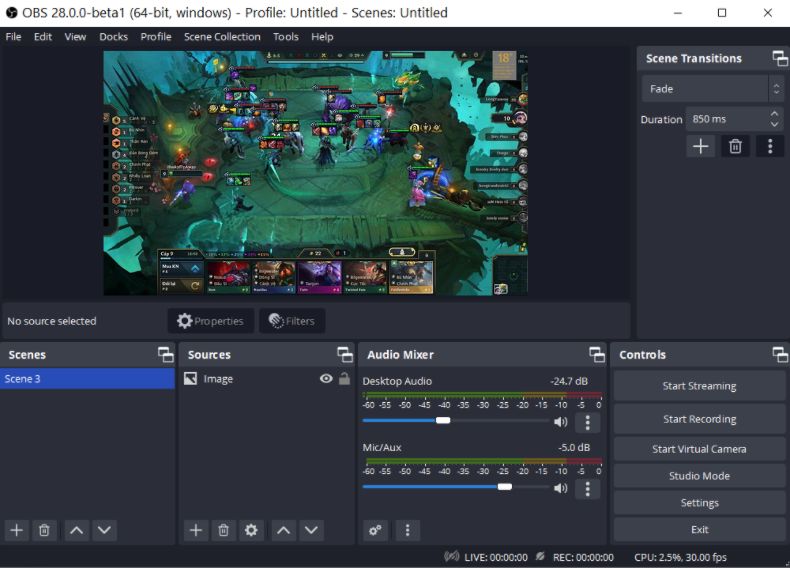Image resolution: width=790 pixels, height=568 pixels.
Task: Pop out the Sources dock
Action: coord(345,355)
